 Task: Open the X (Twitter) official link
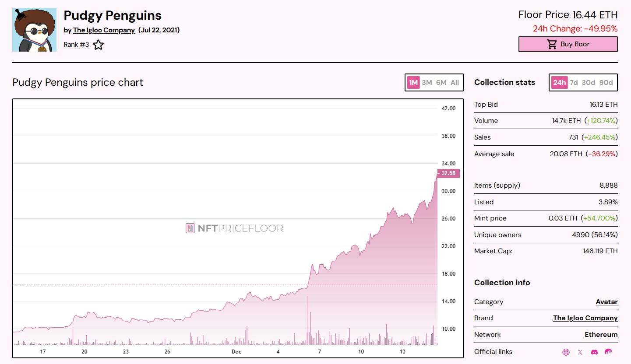coord(580,352)
